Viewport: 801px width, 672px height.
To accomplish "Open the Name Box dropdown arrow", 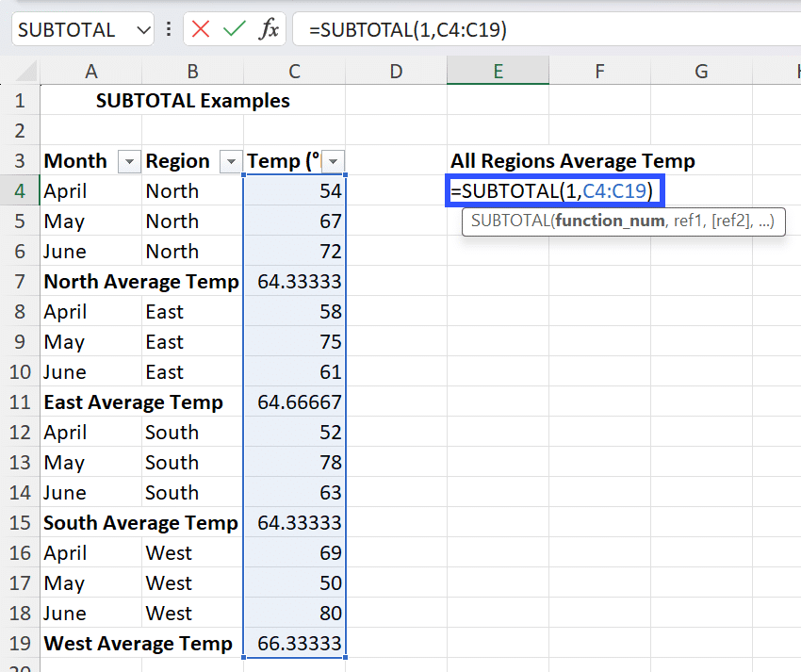I will [x=143, y=29].
